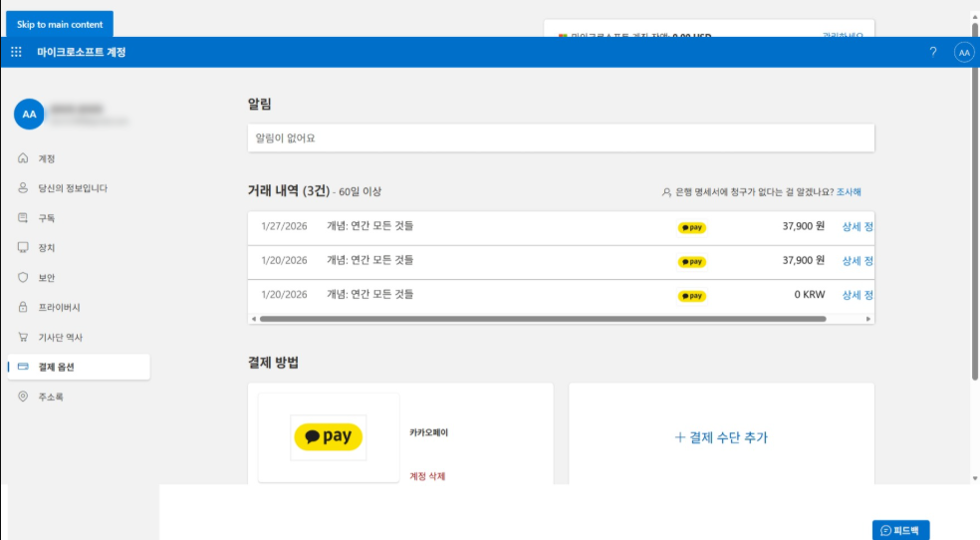Click 37,900 원 in 1/27/2026 row
Image resolution: width=980 pixels, height=540 pixels.
[x=804, y=226]
